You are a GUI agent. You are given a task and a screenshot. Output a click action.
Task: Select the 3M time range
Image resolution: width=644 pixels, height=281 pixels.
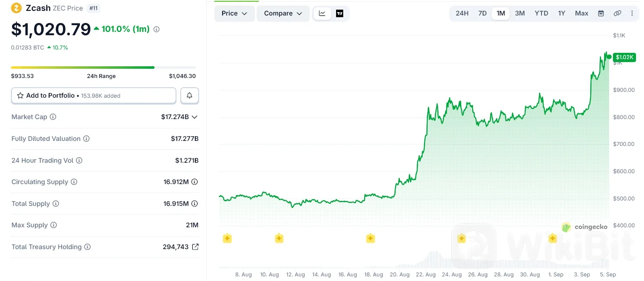click(x=520, y=13)
